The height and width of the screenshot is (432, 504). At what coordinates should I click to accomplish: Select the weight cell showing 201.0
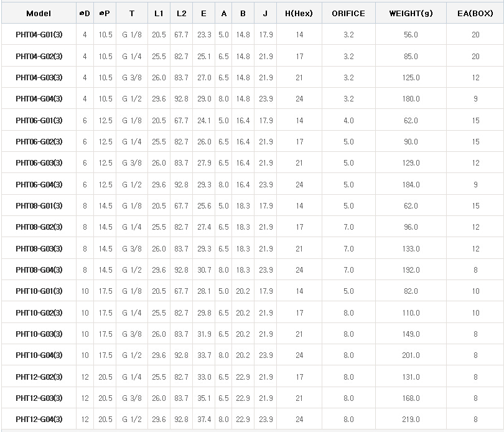click(x=411, y=355)
